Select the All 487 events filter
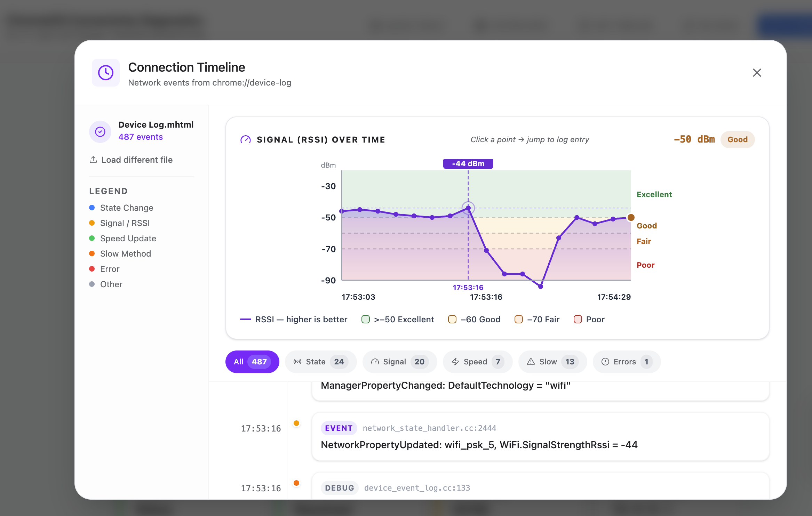The width and height of the screenshot is (812, 516). 252,362
